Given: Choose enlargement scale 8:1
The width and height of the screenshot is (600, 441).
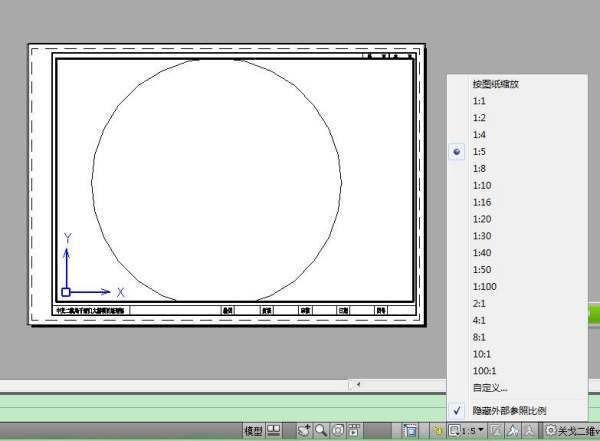Looking at the screenshot, I should tap(517, 337).
